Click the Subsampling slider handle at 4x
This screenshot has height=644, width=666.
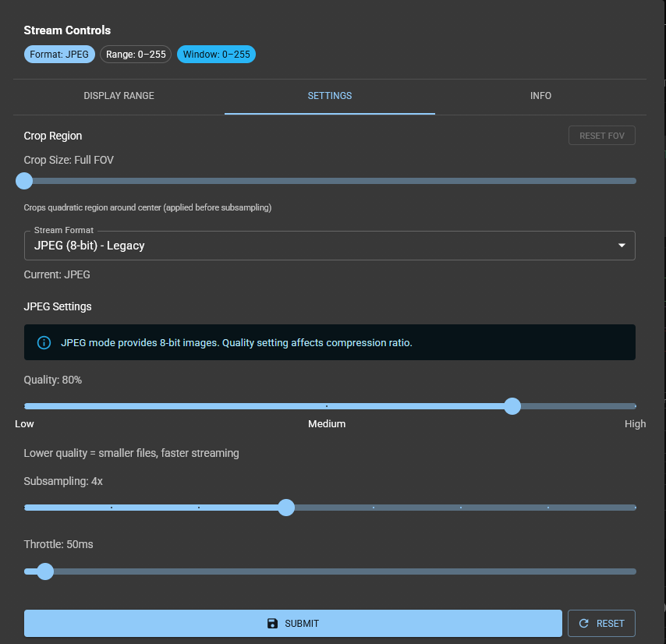tap(286, 508)
